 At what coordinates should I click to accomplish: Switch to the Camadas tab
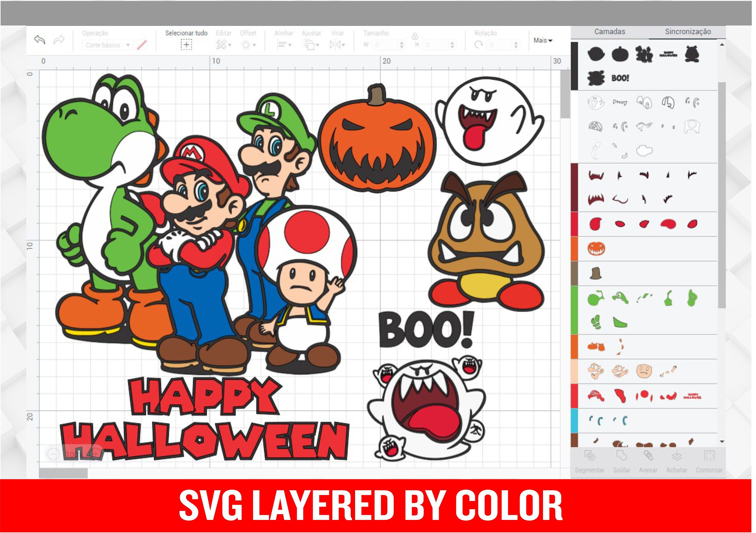coord(610,31)
